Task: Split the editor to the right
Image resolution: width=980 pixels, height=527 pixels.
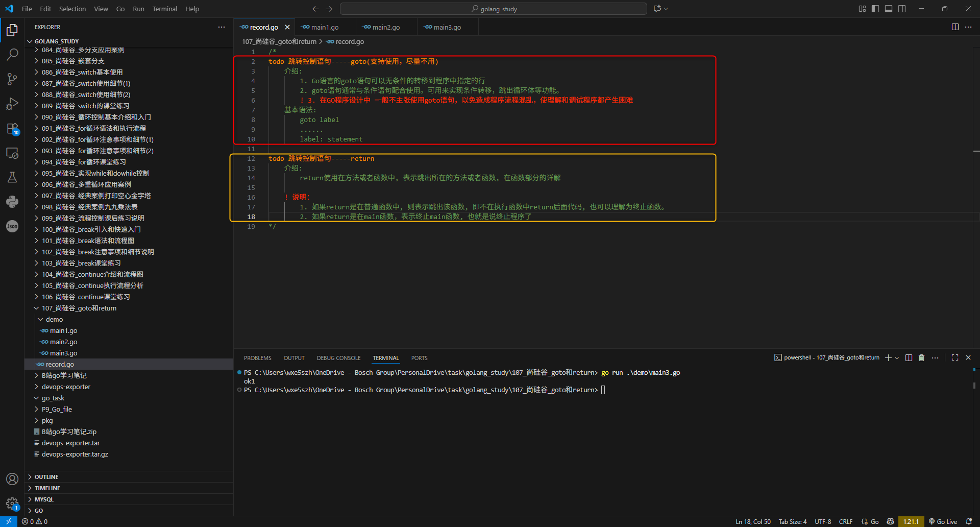Action: click(955, 27)
